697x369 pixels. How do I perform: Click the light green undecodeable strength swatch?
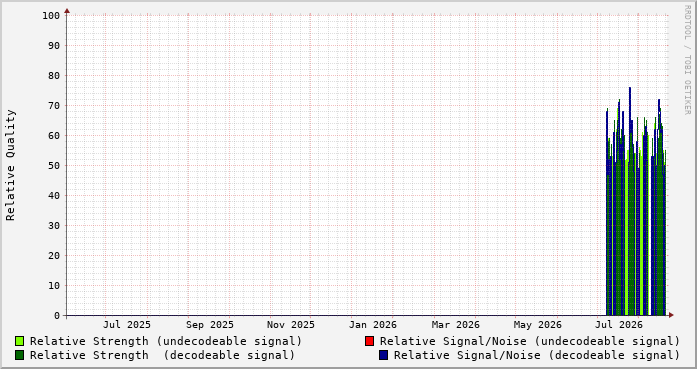point(20,341)
